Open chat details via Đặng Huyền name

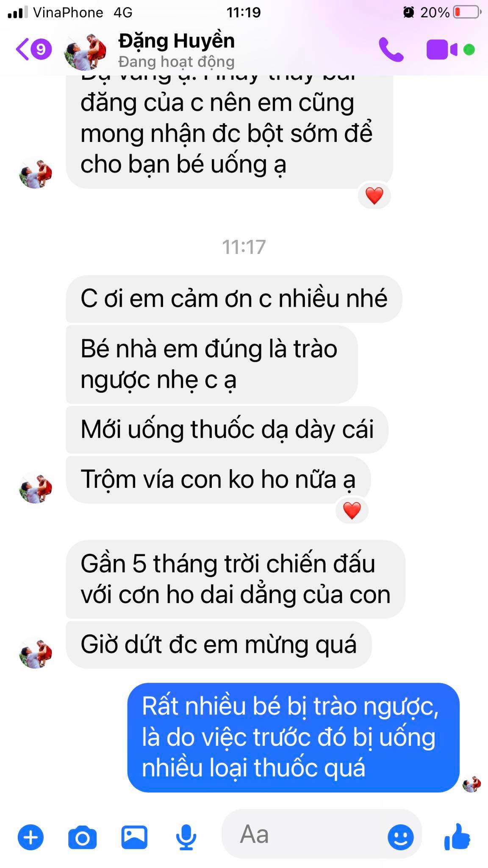pyautogui.click(x=176, y=41)
